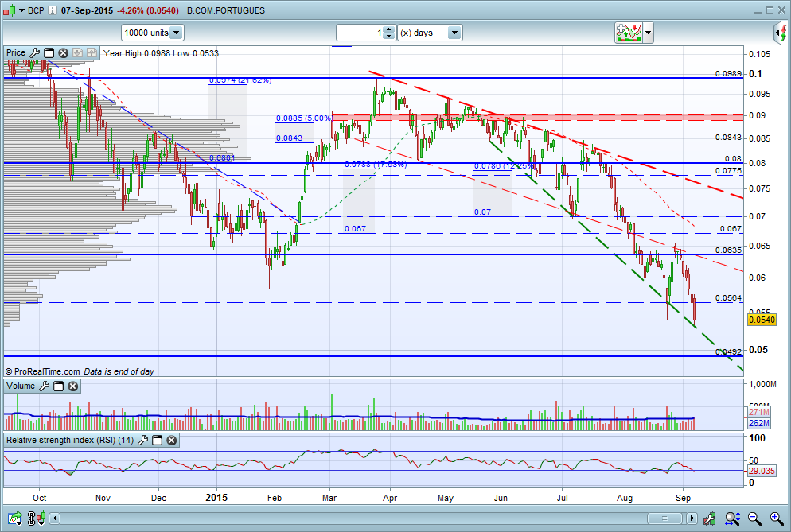Click the 0.0801 level annotation
The image size is (791, 532).
click(x=222, y=157)
